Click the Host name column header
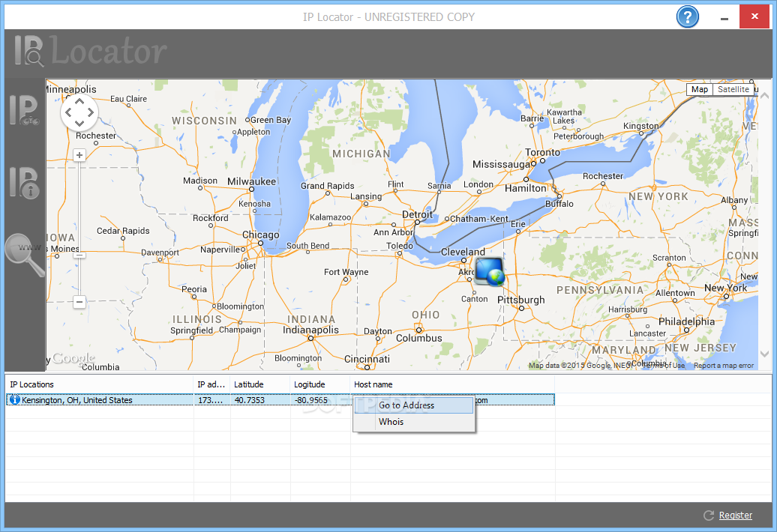The width and height of the screenshot is (777, 532). pyautogui.click(x=452, y=384)
